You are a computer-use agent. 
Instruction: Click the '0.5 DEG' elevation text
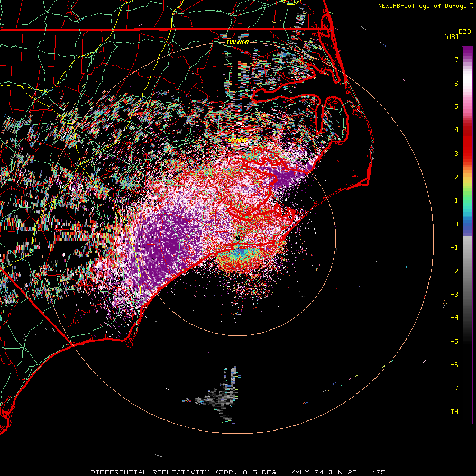pos(260,472)
